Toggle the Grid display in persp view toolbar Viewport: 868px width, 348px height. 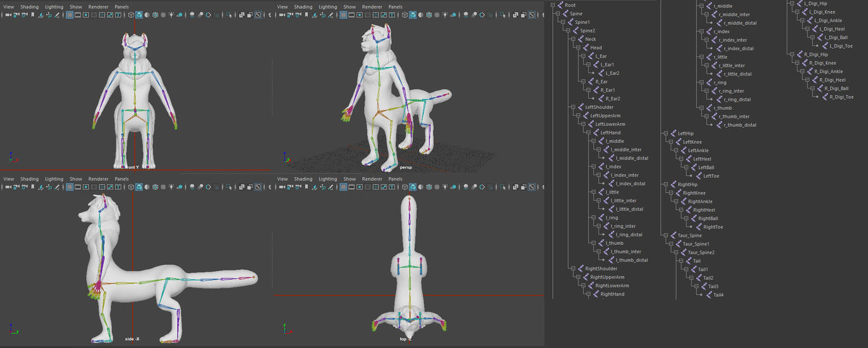(343, 15)
